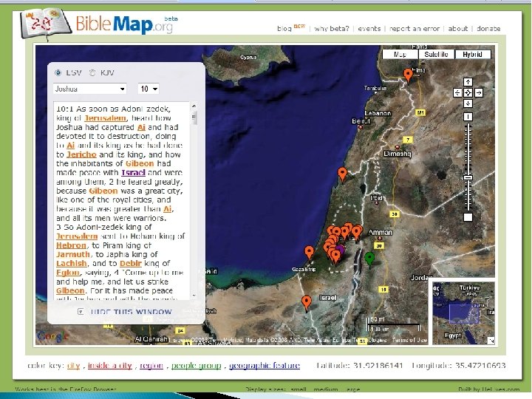532x399 pixels.
Task: Switch to the Map view tab
Action: [x=400, y=54]
